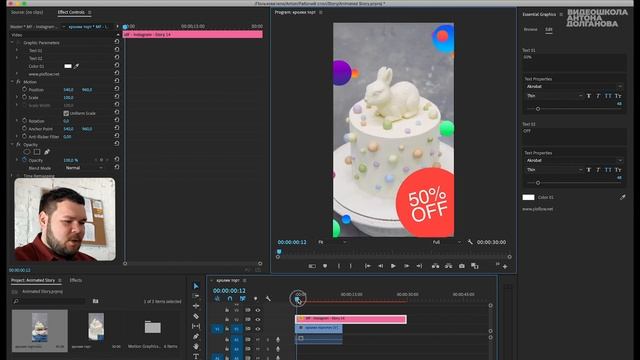The image size is (640, 360).
Task: Expand Scale property
Action: (x=17, y=97)
